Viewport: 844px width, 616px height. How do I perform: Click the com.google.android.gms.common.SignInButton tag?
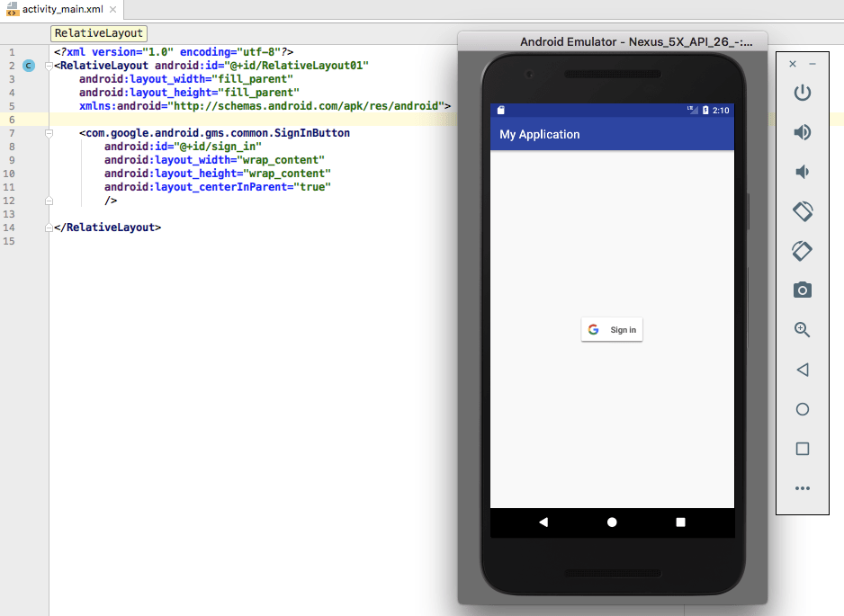click(215, 133)
